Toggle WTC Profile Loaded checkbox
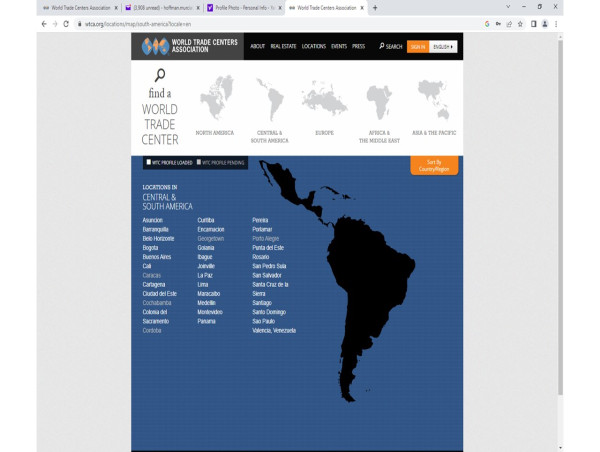Screen dimensions: 600x452 [x=149, y=162]
